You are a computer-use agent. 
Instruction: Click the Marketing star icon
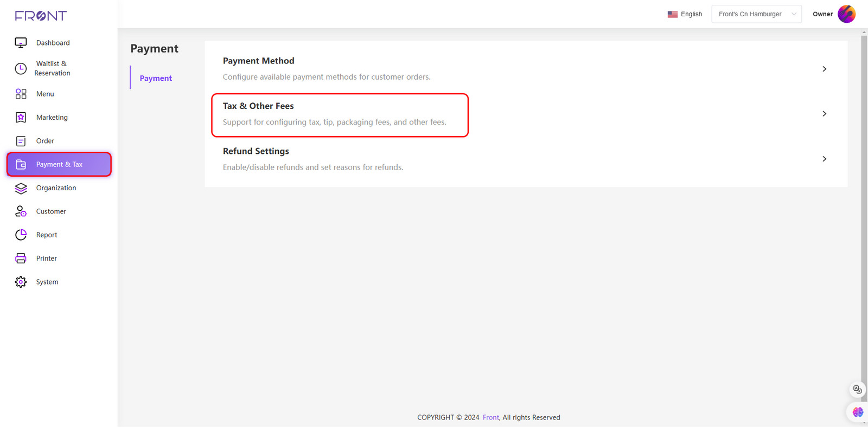point(21,118)
